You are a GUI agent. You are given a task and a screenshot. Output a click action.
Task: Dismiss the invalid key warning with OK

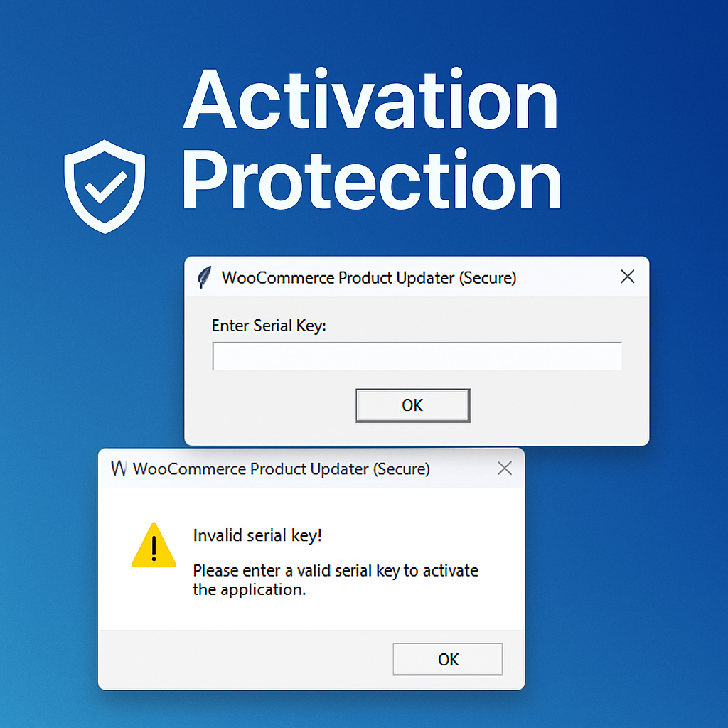[448, 659]
